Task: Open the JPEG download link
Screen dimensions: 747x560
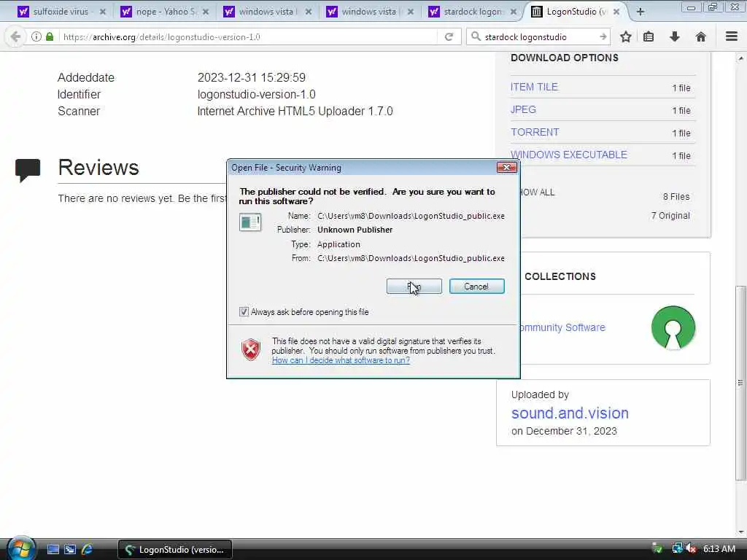Action: (523, 109)
